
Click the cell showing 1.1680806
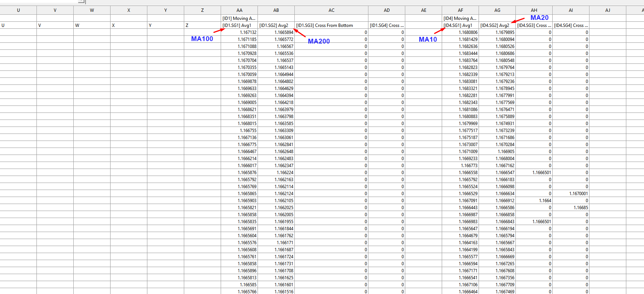point(461,32)
